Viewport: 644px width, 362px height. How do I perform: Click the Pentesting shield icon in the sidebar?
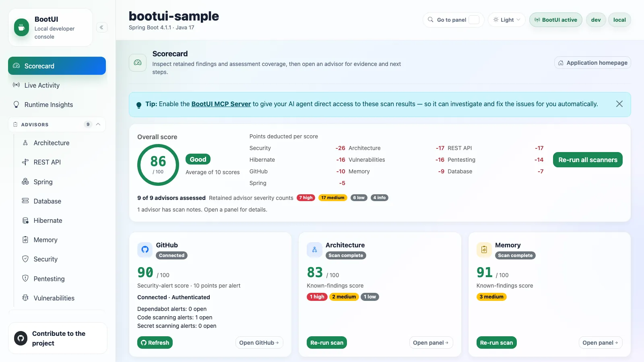click(x=25, y=278)
